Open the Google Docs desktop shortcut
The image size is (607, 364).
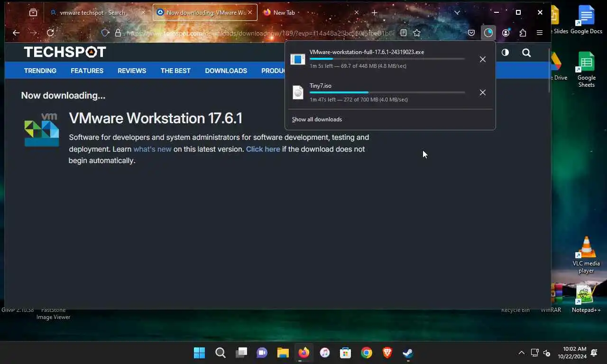(586, 20)
